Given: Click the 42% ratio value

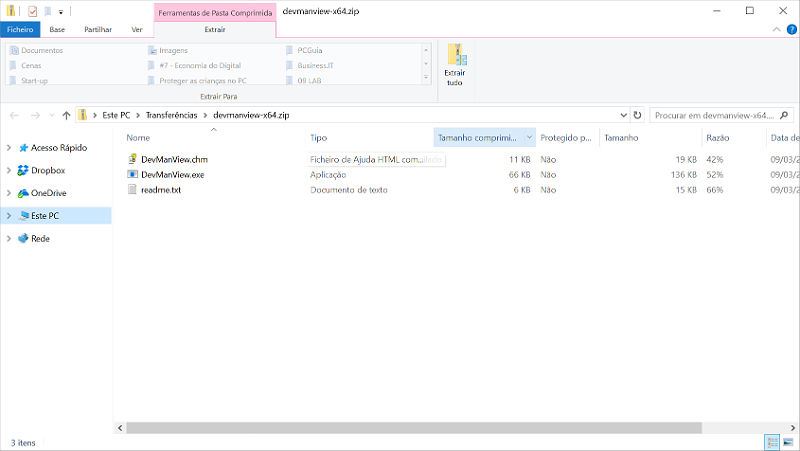Looking at the screenshot, I should (715, 160).
